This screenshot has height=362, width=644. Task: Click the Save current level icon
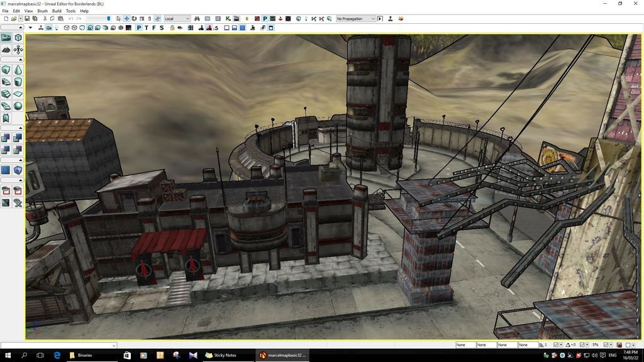point(27,18)
